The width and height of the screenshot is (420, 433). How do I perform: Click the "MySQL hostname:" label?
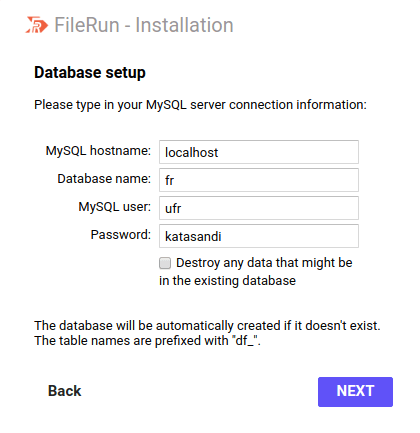tap(98, 151)
